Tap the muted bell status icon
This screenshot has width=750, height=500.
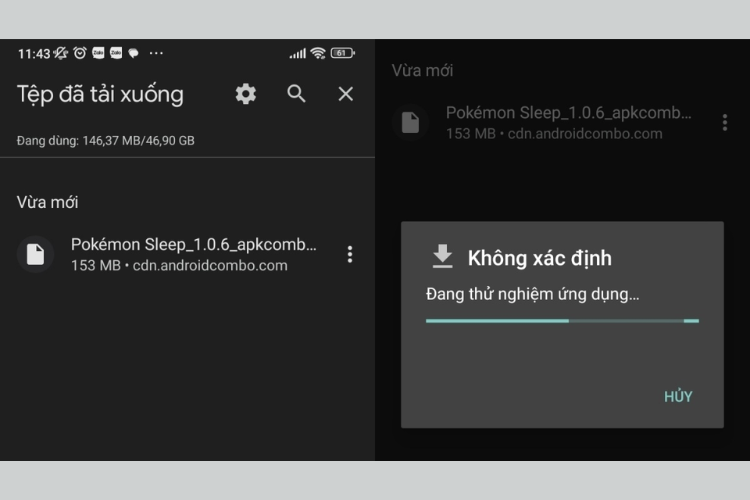point(61,53)
